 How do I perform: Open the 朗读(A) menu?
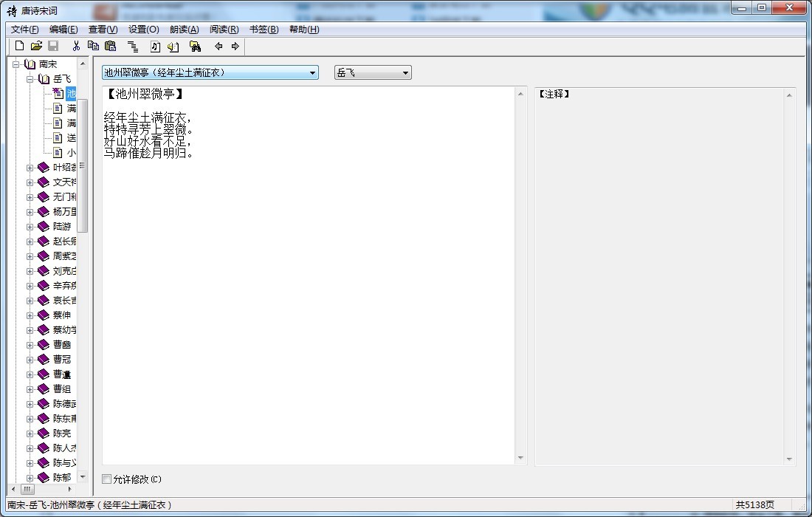[184, 30]
